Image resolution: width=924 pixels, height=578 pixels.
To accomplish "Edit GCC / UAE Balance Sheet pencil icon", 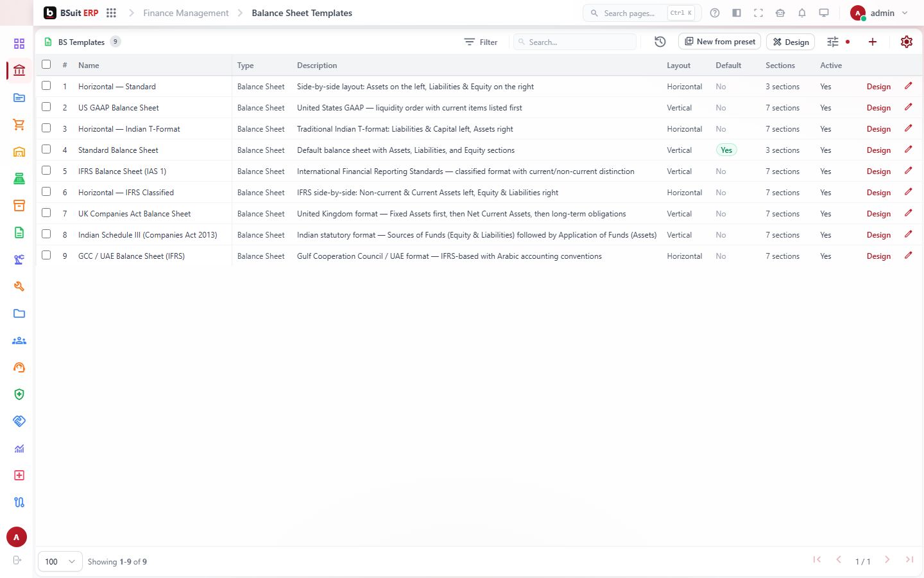I will click(x=909, y=256).
